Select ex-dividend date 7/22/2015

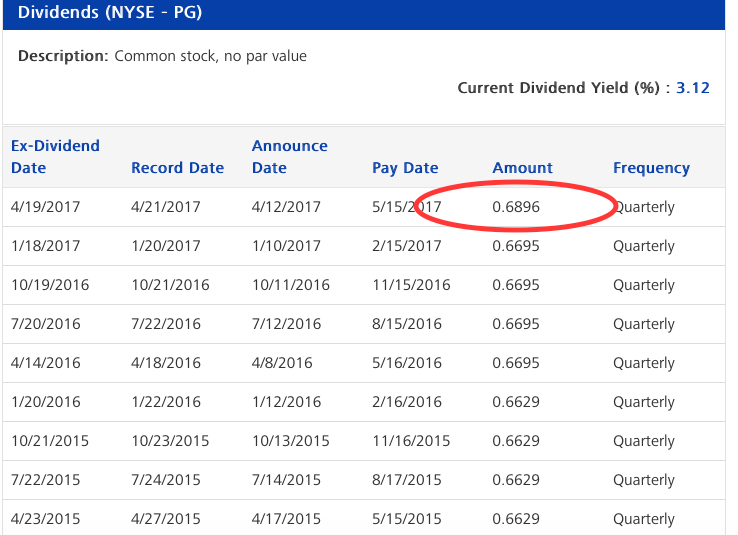[46, 480]
